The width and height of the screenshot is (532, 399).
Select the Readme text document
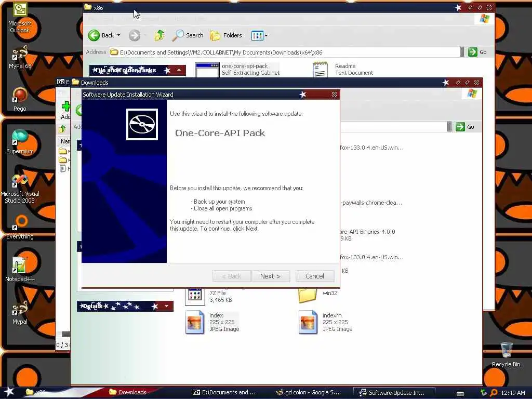[x=343, y=69]
